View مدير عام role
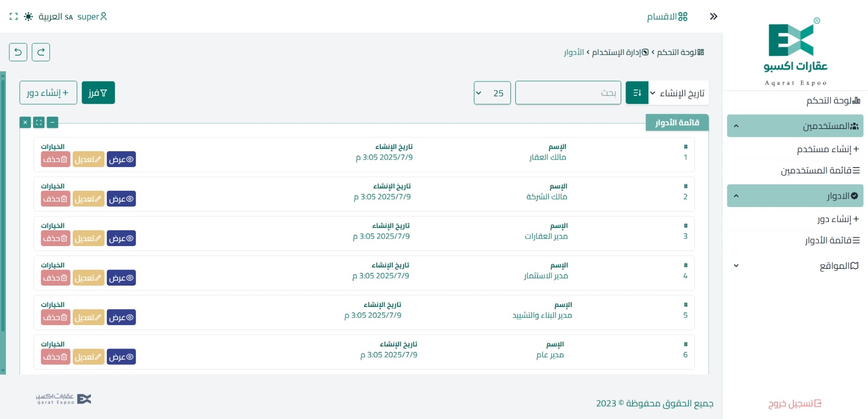868x419 pixels. click(x=121, y=357)
